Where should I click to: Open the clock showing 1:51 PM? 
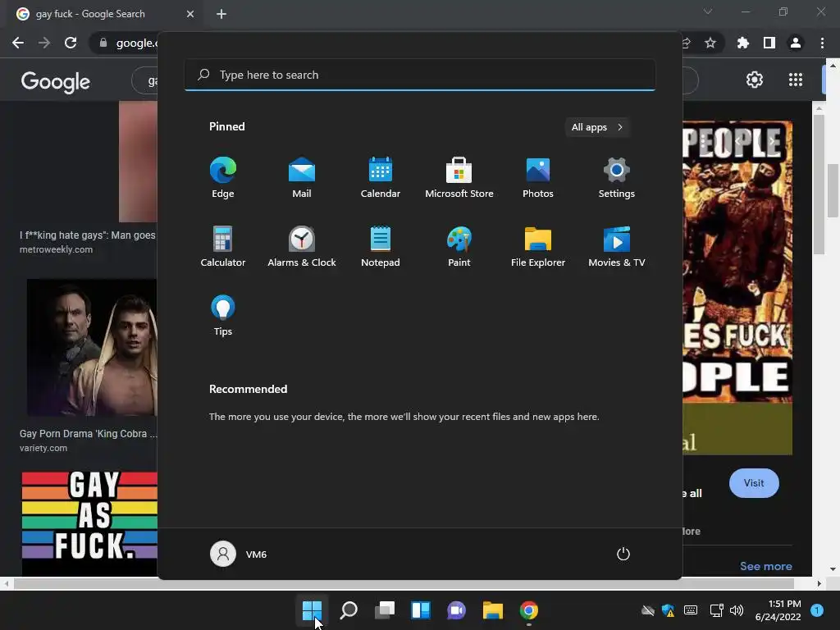point(778,610)
